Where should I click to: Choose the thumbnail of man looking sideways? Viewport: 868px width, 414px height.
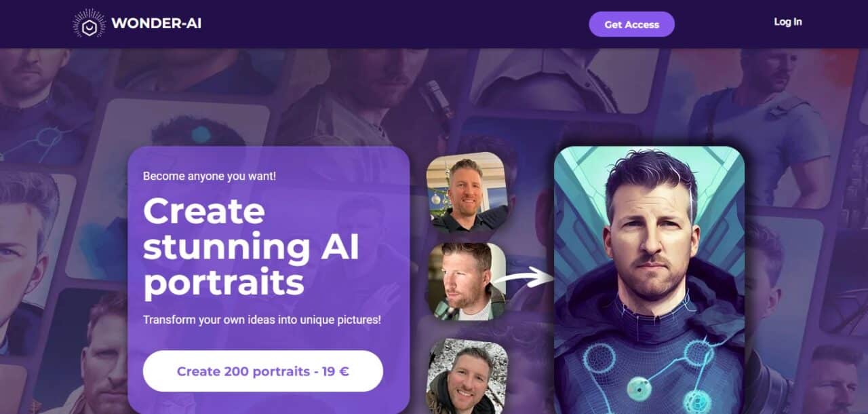coord(467,282)
